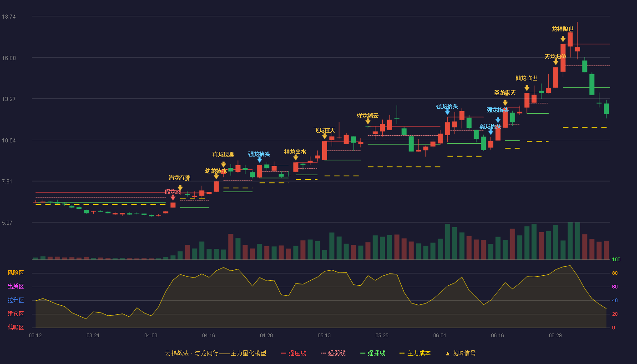
Task: Click the 03-12 date label
Action: tap(35, 335)
